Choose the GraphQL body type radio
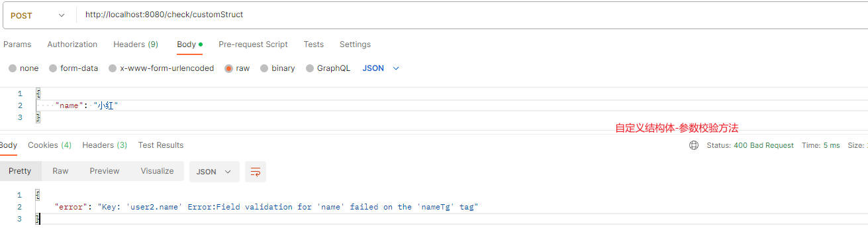The height and width of the screenshot is (244, 868). click(x=310, y=68)
